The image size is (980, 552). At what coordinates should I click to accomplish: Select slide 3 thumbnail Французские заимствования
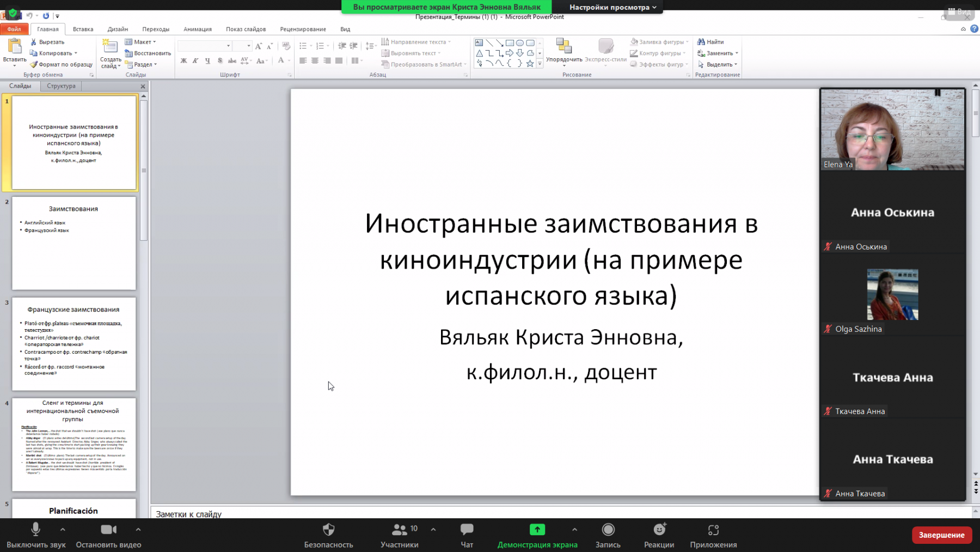(x=74, y=344)
